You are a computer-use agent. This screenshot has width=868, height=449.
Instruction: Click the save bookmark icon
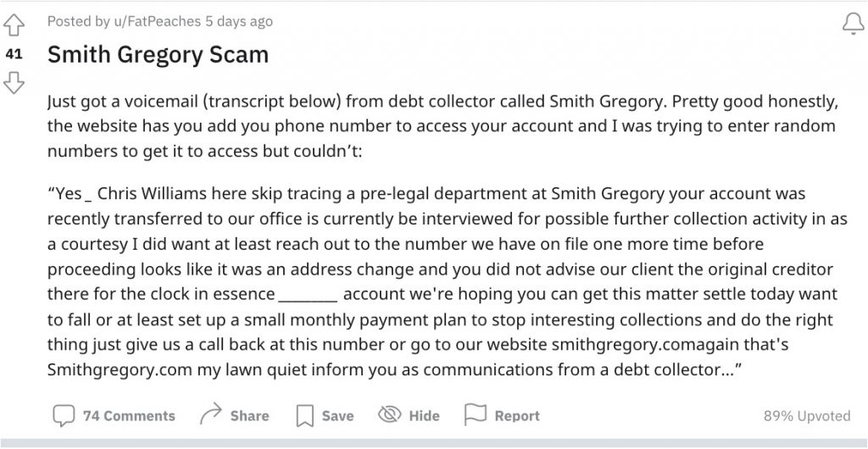[x=304, y=415]
